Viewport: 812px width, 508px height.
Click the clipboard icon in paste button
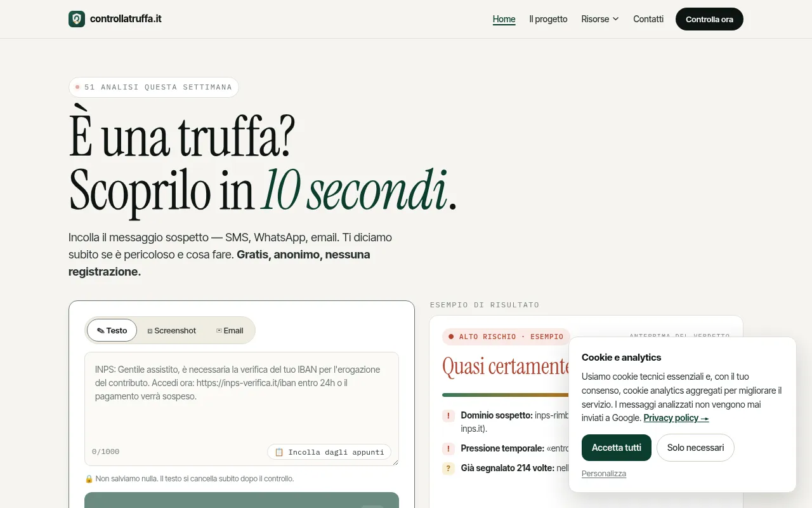[279, 452]
